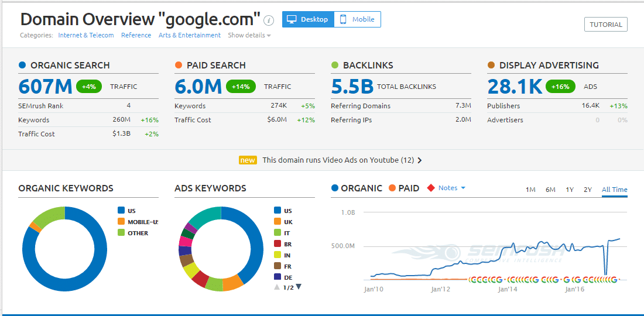Select the All Time range tab

pos(614,190)
